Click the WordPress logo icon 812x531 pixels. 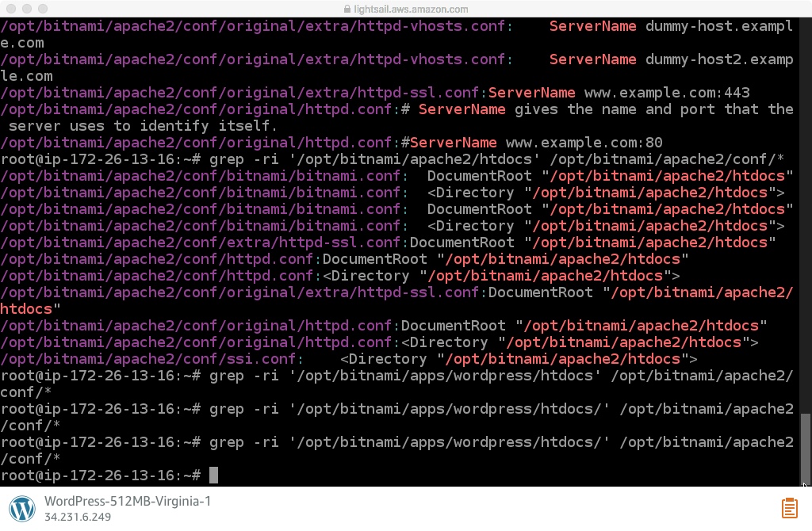point(22,508)
